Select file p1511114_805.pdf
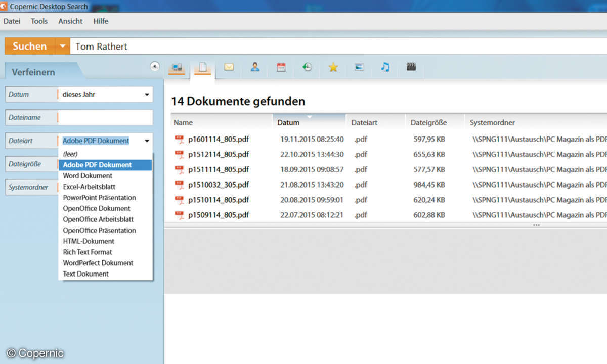Image resolution: width=607 pixels, height=364 pixels. coord(219,169)
